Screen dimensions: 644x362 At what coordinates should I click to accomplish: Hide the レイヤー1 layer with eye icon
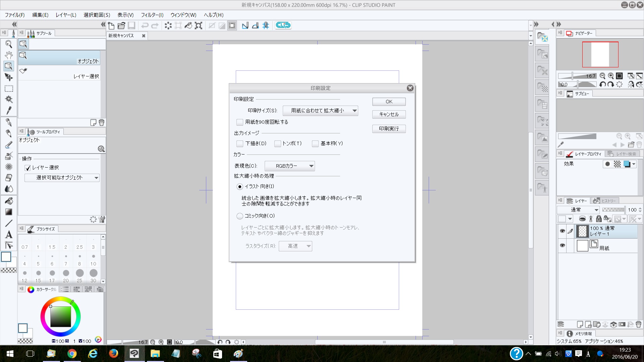tap(562, 231)
